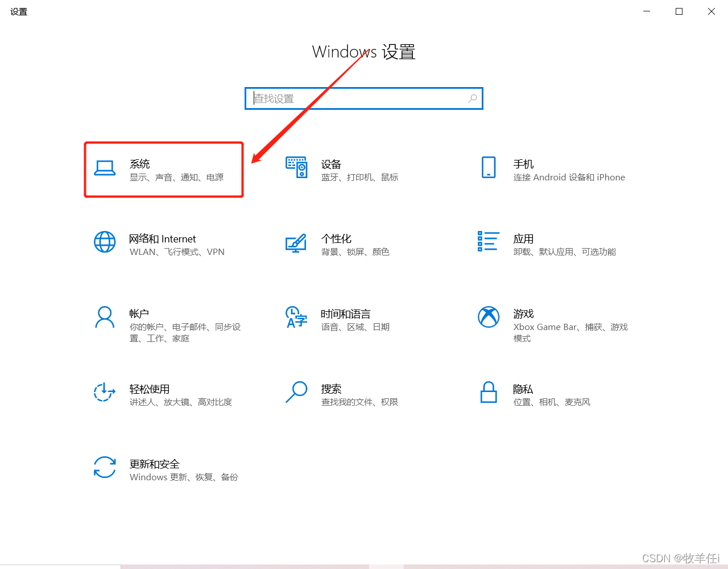
Task: Click the text Windows 更新、恢复、备份
Action: pos(184,477)
